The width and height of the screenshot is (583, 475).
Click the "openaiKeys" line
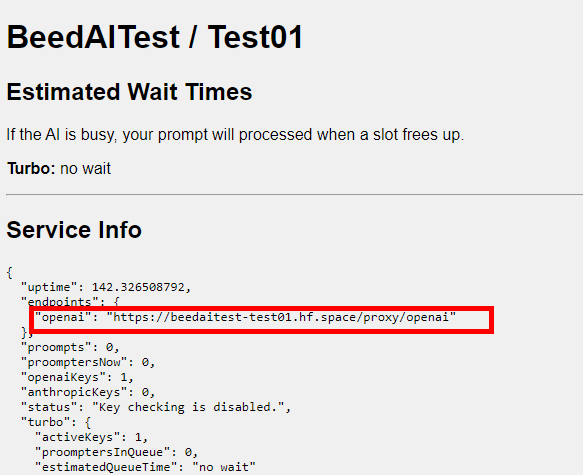coord(77,377)
